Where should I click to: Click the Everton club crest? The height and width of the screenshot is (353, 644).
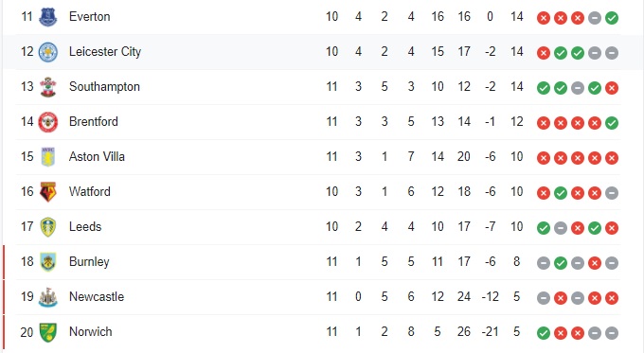(48, 17)
